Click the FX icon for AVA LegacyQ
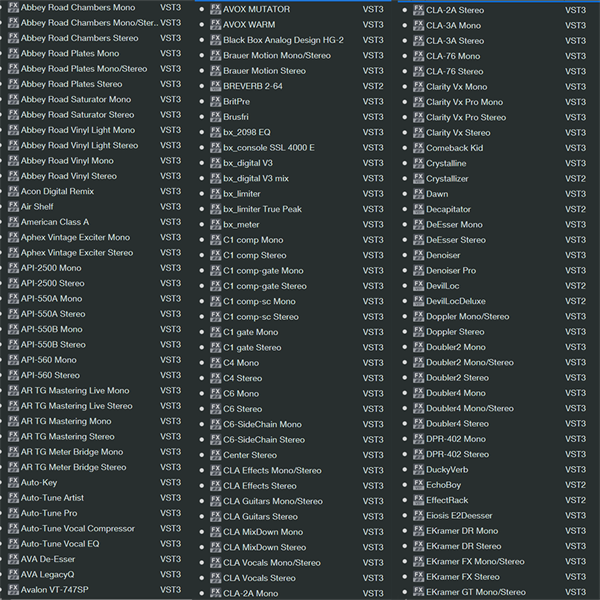 pyautogui.click(x=13, y=574)
